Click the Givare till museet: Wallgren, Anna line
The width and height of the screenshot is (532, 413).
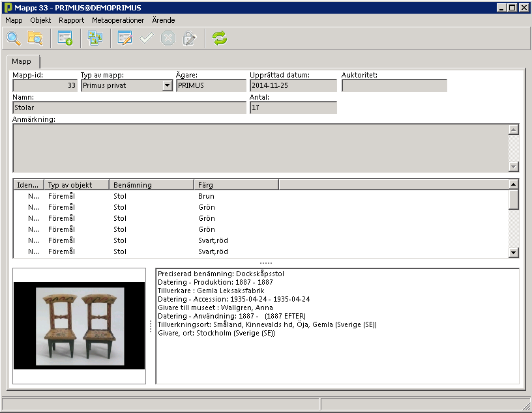215,308
